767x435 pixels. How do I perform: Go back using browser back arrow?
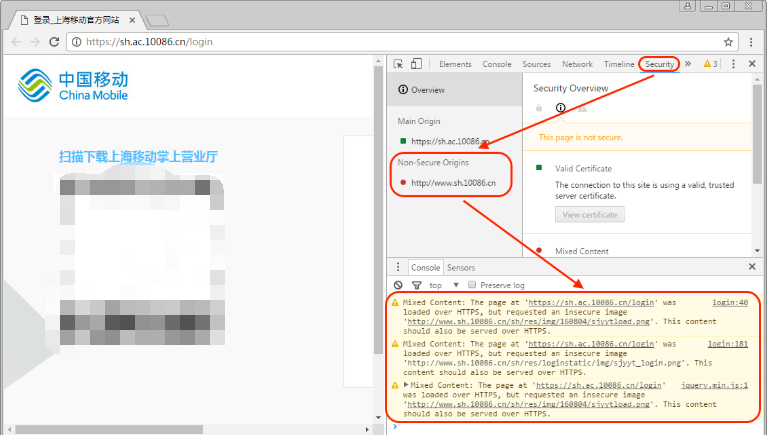[x=16, y=42]
